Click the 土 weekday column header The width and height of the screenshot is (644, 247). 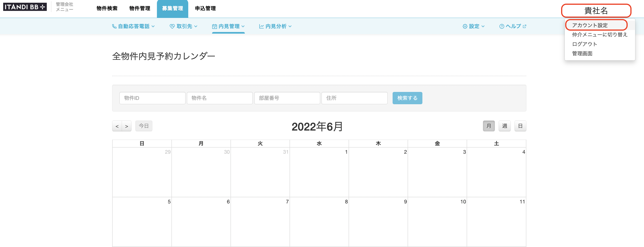point(496,143)
